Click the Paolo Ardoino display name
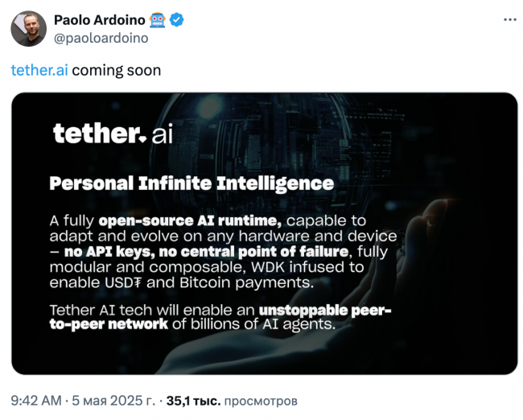Viewport: 523px width, 420px height. 100,20
